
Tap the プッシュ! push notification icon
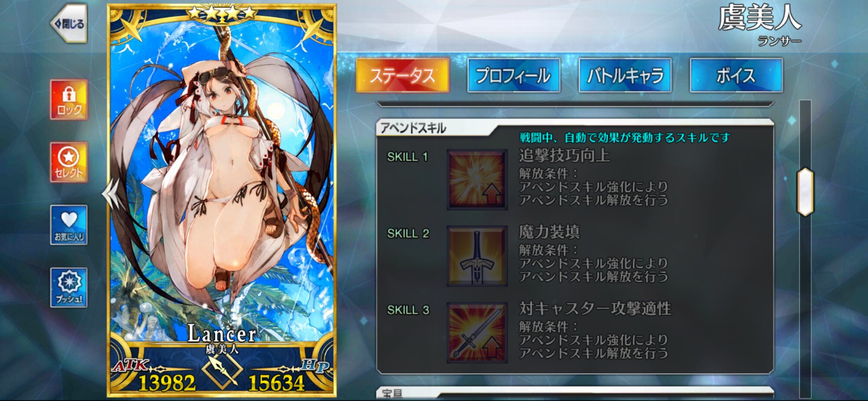[69, 288]
